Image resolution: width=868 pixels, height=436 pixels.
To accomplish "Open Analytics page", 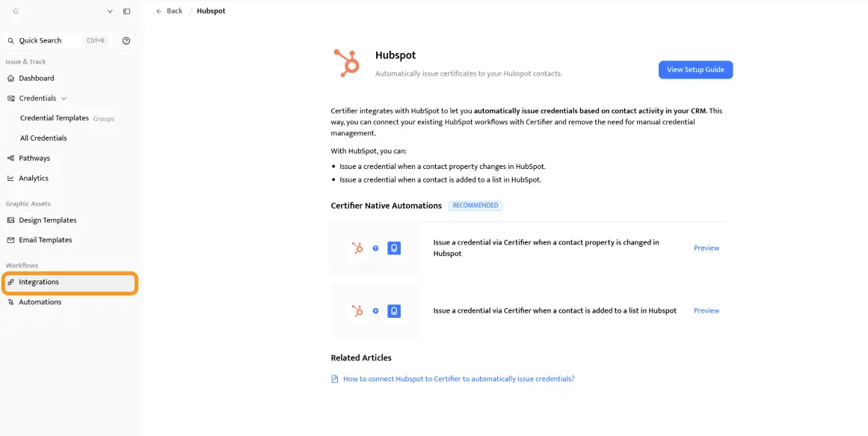I will [x=34, y=178].
